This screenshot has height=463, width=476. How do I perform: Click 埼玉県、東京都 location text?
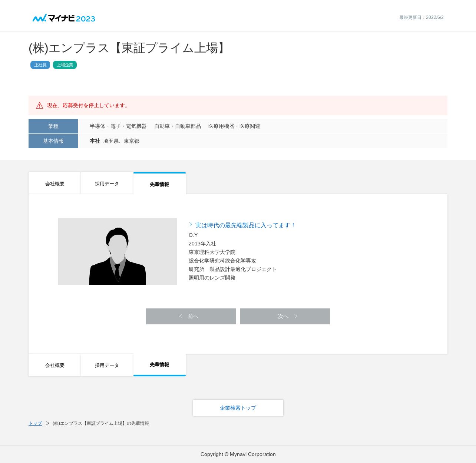point(121,141)
